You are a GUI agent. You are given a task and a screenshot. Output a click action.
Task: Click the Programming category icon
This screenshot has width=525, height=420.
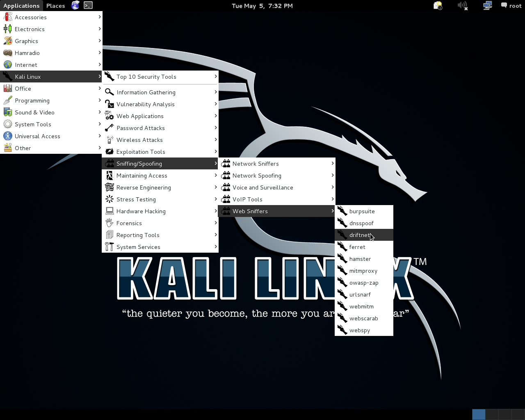(x=8, y=100)
